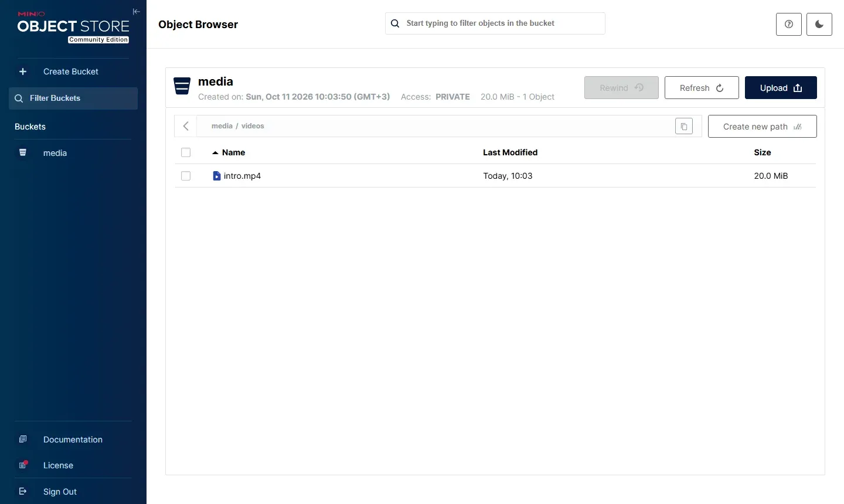Select all objects with the header checkbox
This screenshot has width=844, height=504.
point(186,152)
